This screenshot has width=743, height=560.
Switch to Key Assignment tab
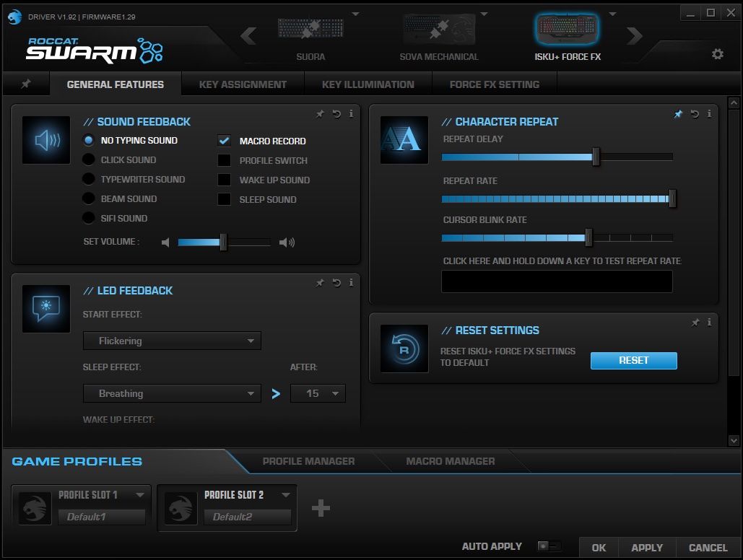(x=243, y=84)
